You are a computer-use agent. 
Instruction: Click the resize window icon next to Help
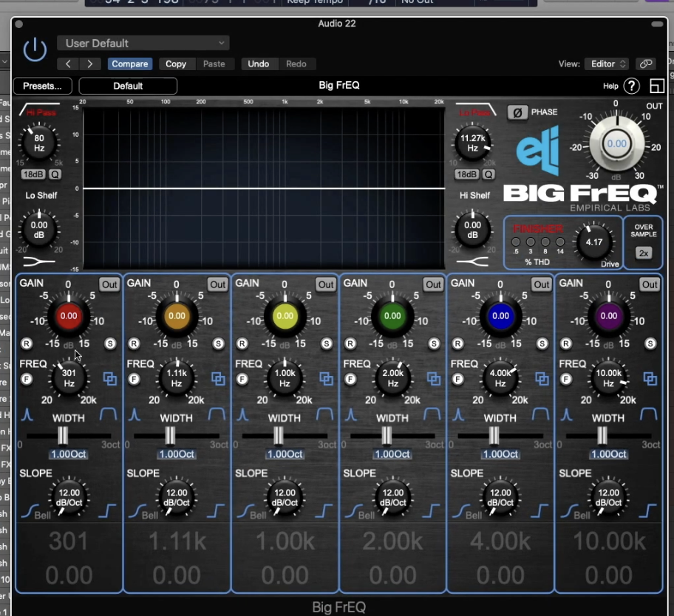(657, 86)
